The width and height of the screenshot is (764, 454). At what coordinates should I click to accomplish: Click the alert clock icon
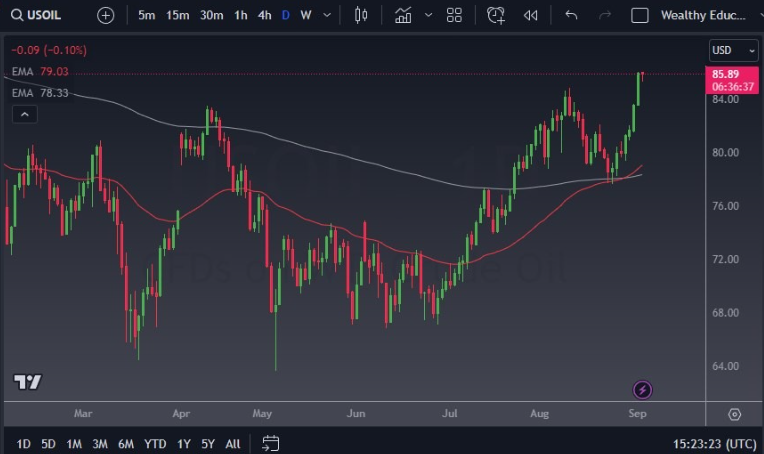pyautogui.click(x=496, y=15)
